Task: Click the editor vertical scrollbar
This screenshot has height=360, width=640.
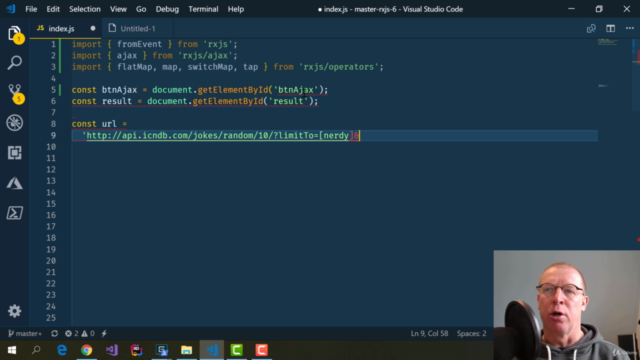Action: click(636, 75)
